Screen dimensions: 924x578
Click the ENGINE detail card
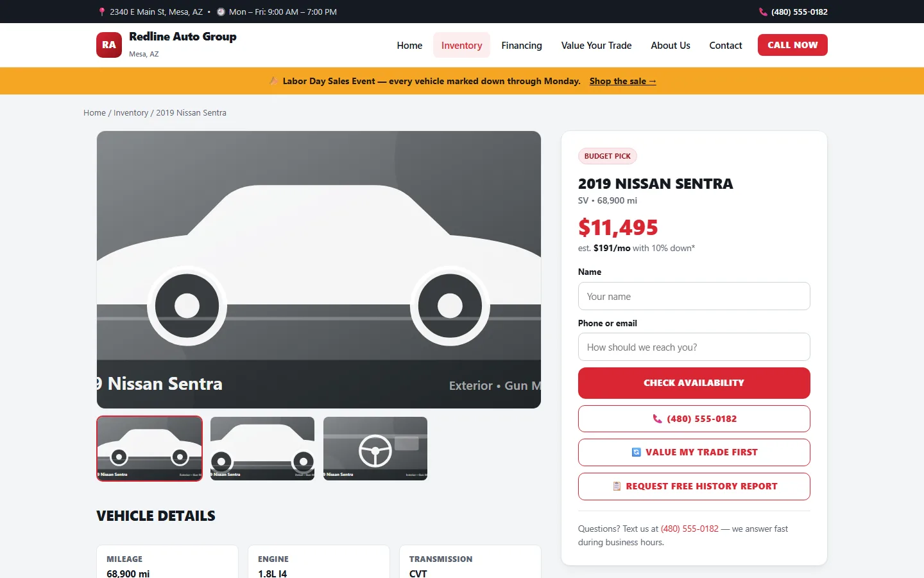coord(319,562)
